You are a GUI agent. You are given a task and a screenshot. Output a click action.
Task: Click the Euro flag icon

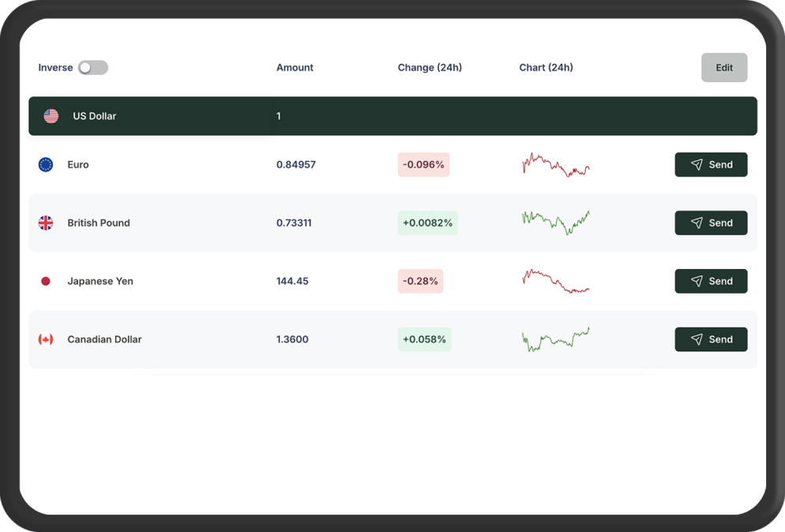(x=46, y=164)
